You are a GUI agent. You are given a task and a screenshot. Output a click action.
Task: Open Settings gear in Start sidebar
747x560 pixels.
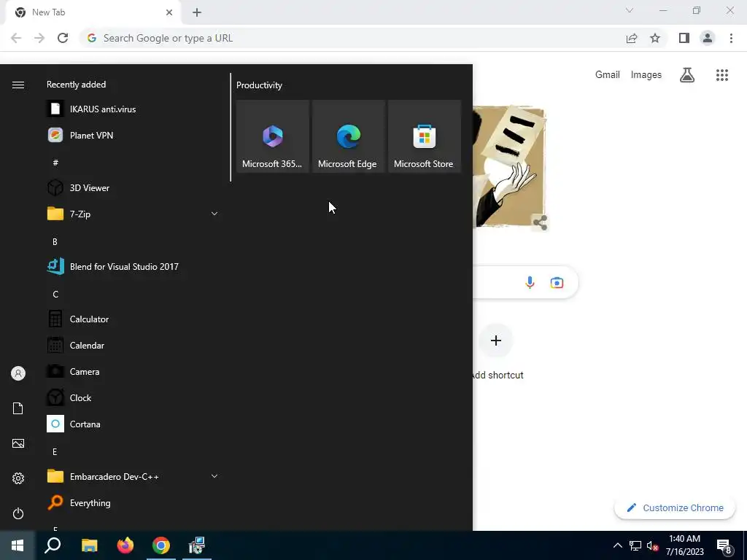(x=18, y=478)
